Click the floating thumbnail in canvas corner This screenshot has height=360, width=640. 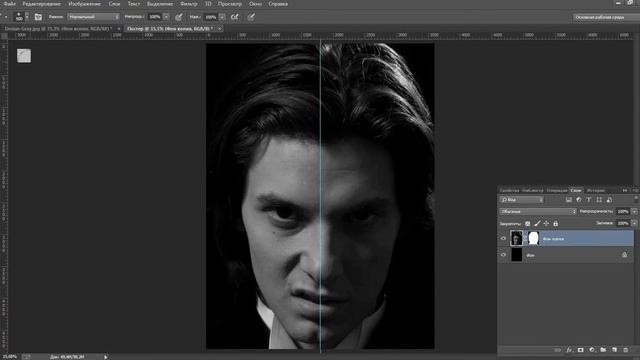pyautogui.click(x=24, y=56)
